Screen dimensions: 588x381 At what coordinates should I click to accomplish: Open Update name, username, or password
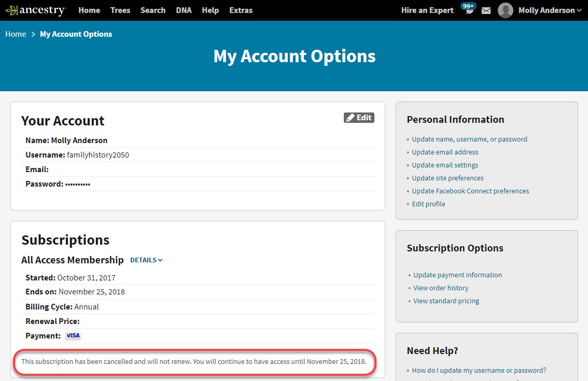pos(469,139)
